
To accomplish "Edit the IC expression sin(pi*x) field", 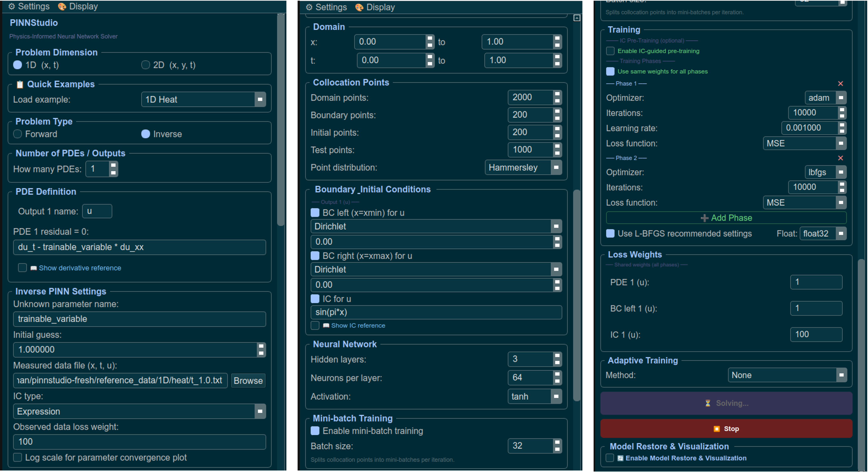I will [436, 312].
